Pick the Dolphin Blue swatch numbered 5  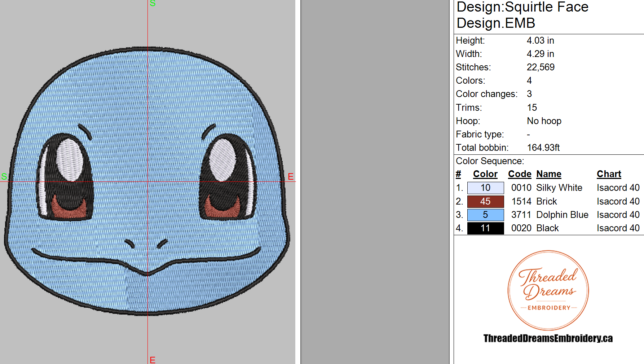point(485,215)
